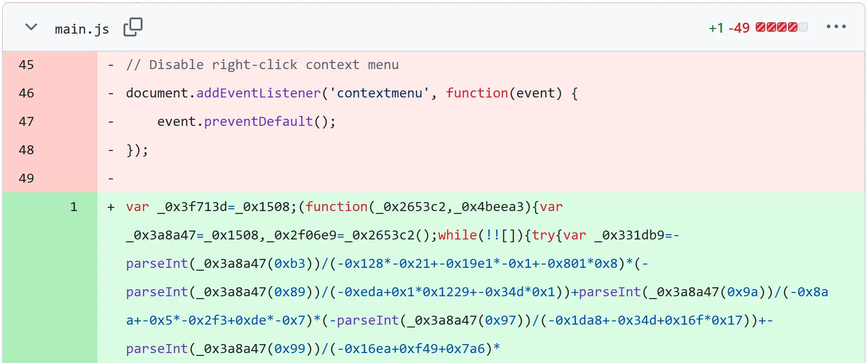Select deleted line number 46
This screenshot has height=363, width=868.
click(x=27, y=93)
